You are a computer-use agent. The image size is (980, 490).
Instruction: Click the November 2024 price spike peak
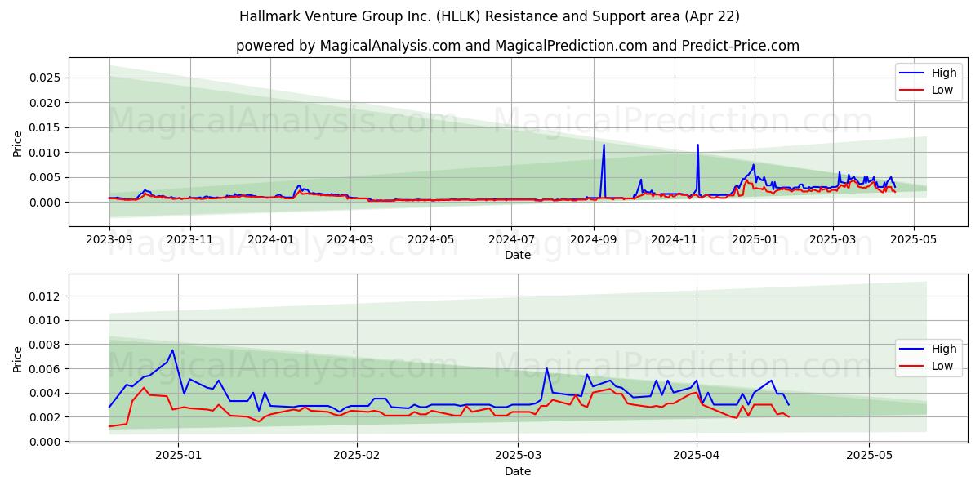coord(697,145)
